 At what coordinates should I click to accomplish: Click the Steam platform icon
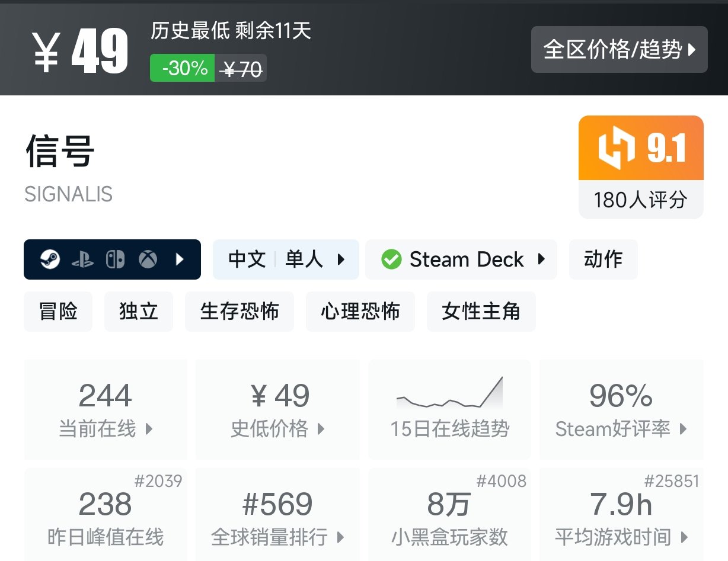tap(50, 259)
